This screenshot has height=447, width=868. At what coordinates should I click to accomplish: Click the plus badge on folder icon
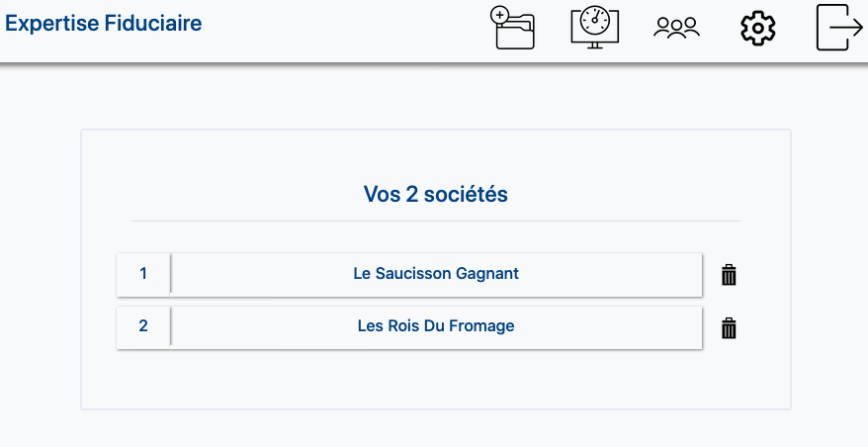click(500, 15)
